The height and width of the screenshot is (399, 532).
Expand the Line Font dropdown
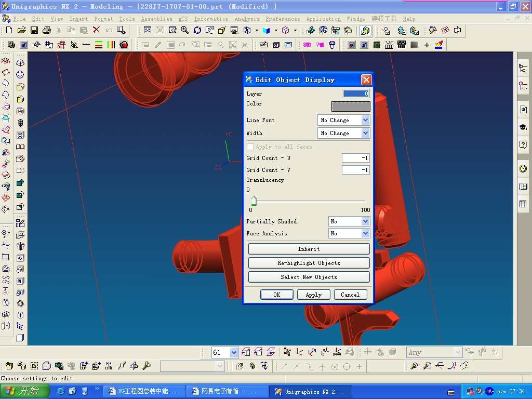coord(365,120)
